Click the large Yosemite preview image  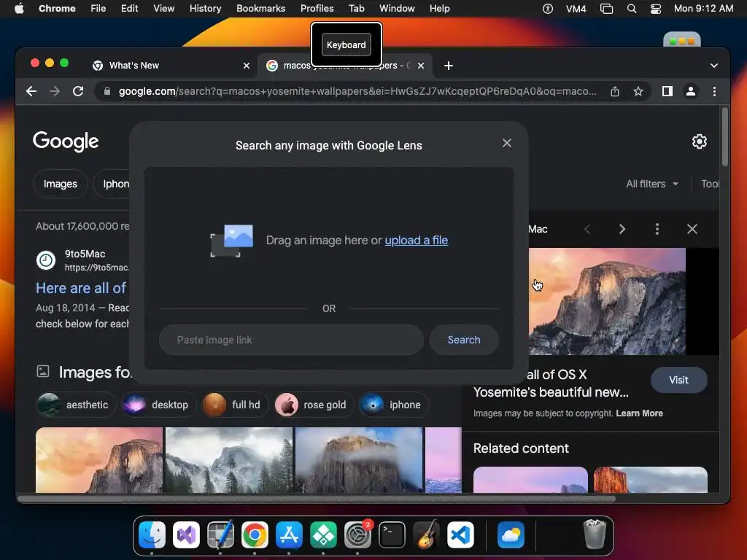[x=608, y=301]
